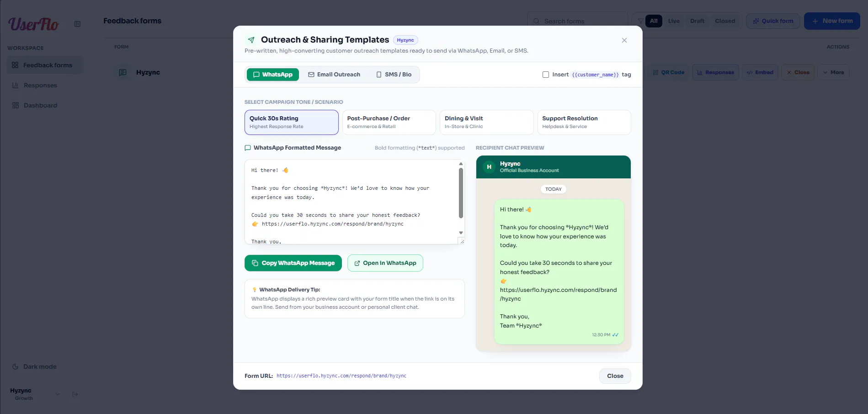This screenshot has height=414, width=868.
Task: Click the Dashboard sidebar grid icon
Action: tap(15, 105)
